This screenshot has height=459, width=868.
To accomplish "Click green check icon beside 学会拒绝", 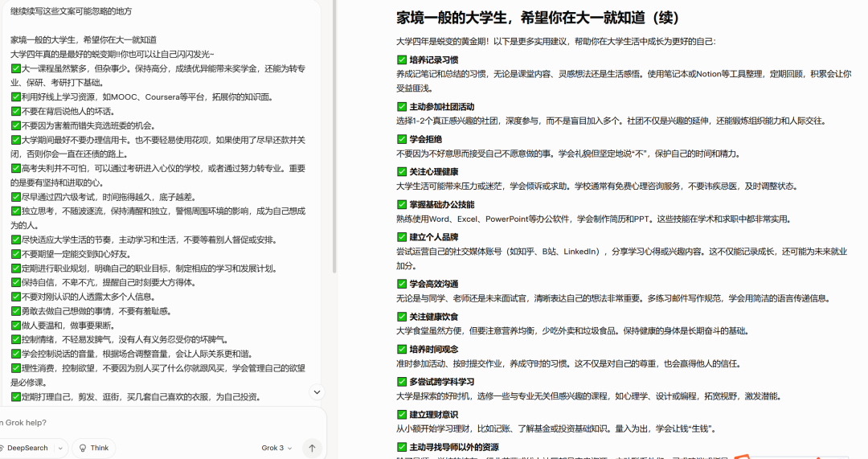I will coord(402,139).
